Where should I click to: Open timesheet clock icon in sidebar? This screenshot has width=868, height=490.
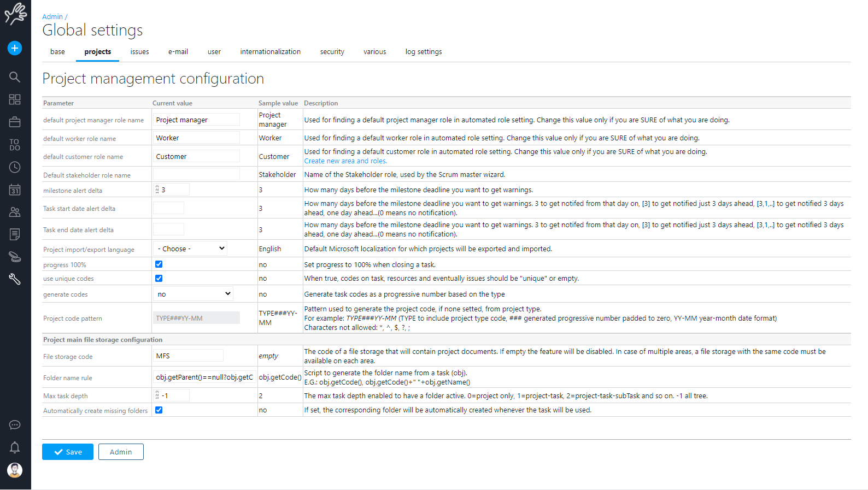point(15,167)
